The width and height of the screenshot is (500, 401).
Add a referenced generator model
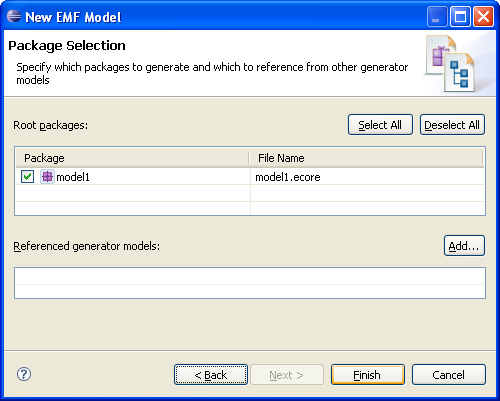(464, 246)
